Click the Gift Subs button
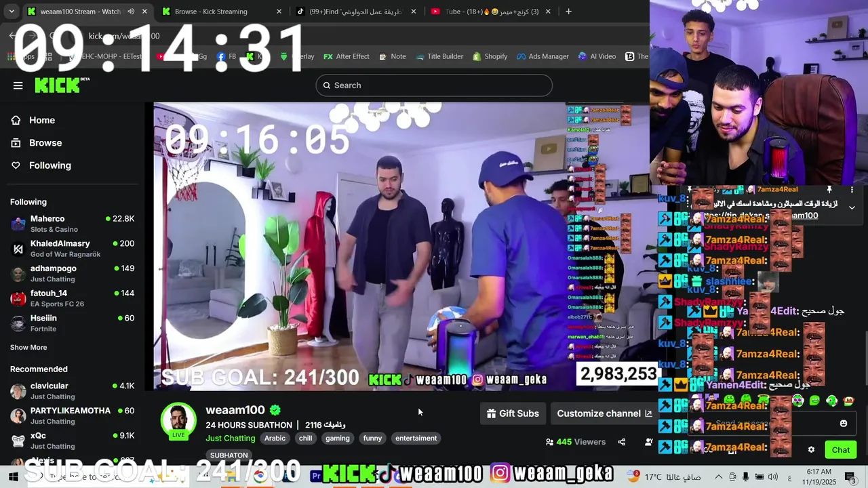868x488 pixels. pyautogui.click(x=513, y=413)
